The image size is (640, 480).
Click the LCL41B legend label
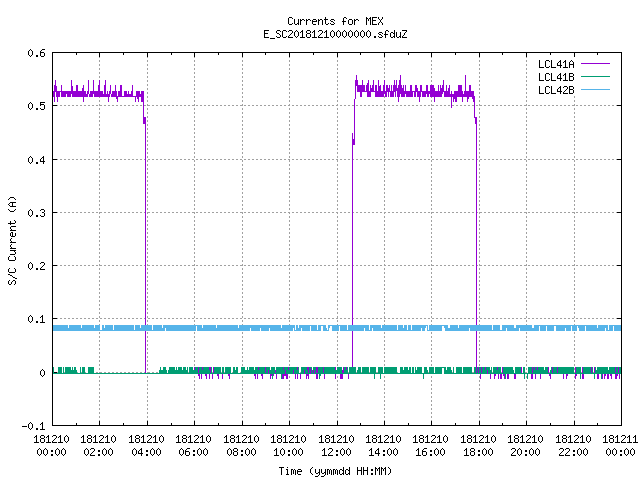point(556,77)
